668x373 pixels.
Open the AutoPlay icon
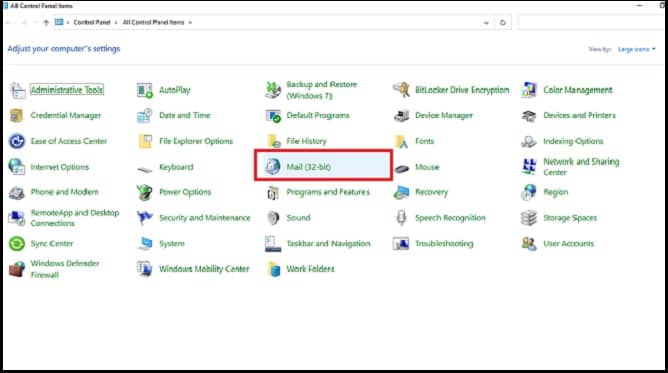tap(145, 90)
